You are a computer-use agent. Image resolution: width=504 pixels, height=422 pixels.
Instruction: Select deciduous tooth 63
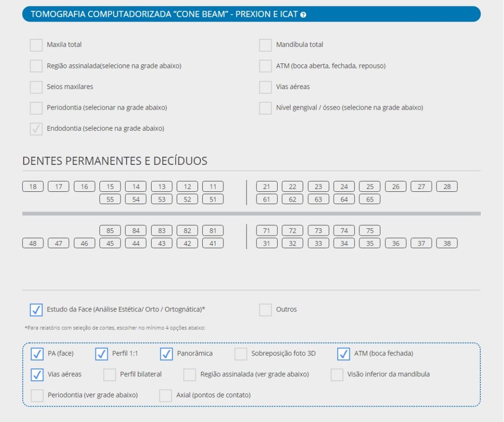pos(318,199)
